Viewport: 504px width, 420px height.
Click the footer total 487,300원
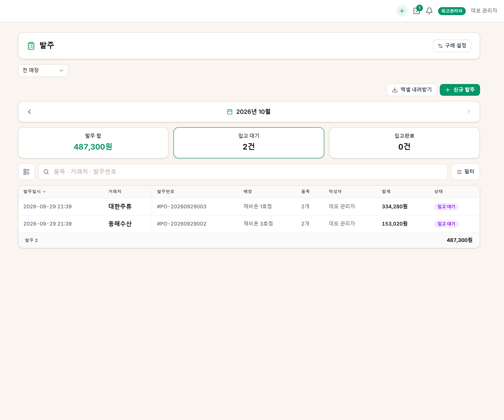click(x=459, y=240)
